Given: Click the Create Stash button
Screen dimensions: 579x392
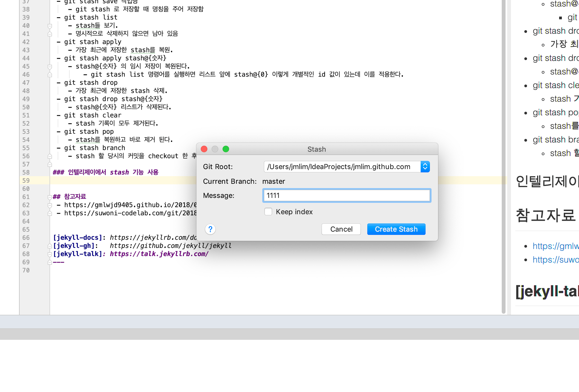Looking at the screenshot, I should [x=396, y=229].
